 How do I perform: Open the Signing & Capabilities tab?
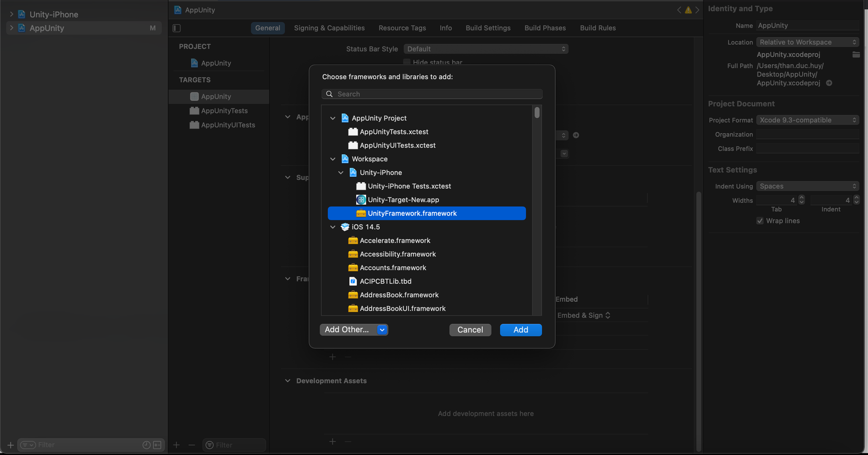(x=329, y=28)
